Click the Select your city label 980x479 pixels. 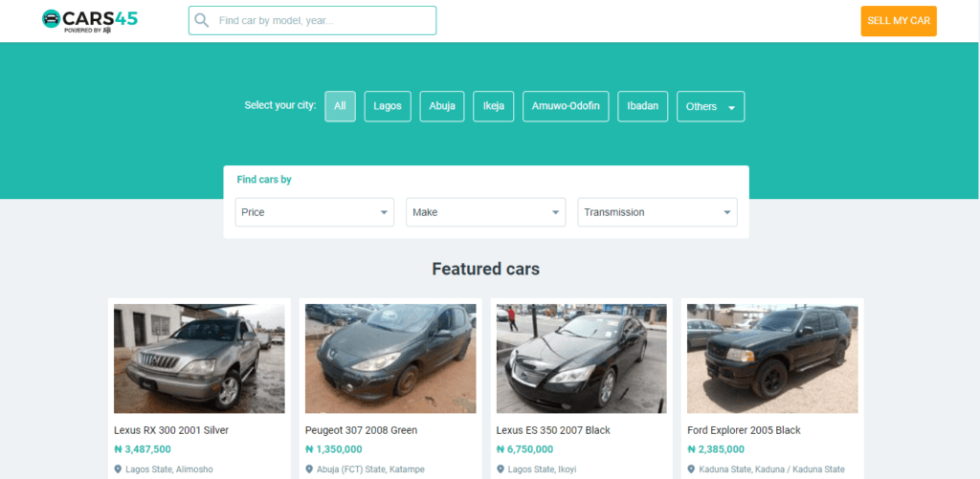pyautogui.click(x=280, y=105)
